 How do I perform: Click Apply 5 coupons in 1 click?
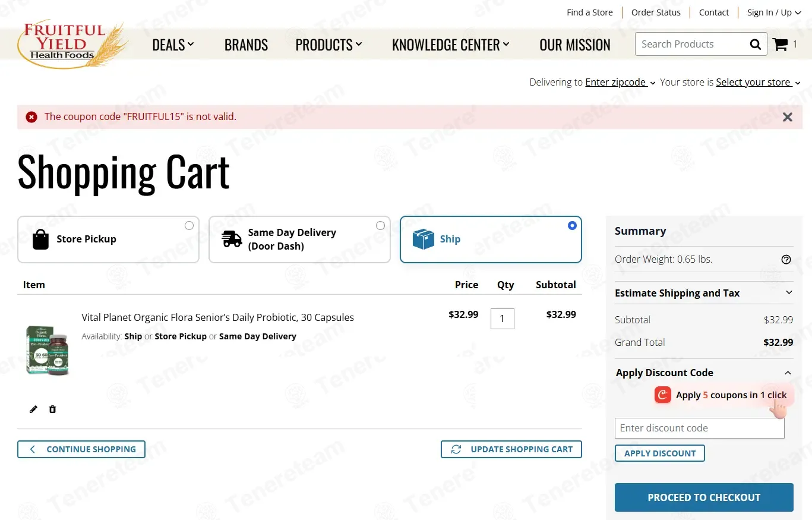pyautogui.click(x=724, y=395)
